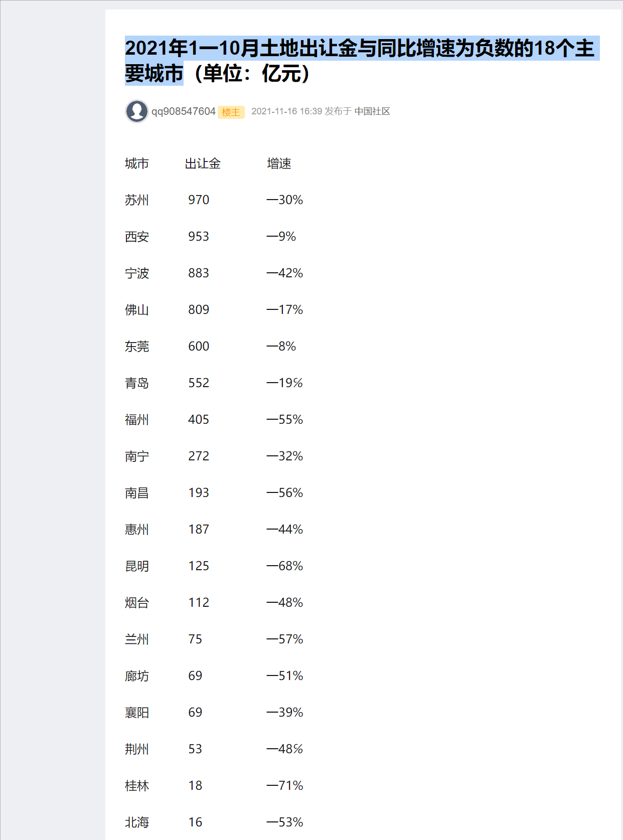Image resolution: width=623 pixels, height=840 pixels.
Task: Click the —53% value for 北海
Action: point(285,822)
